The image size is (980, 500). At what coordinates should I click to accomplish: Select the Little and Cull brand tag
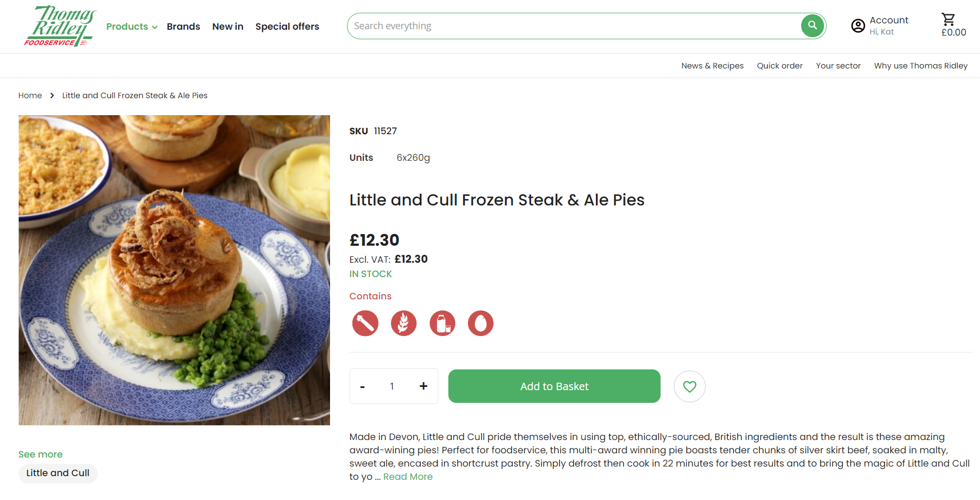pos(58,473)
